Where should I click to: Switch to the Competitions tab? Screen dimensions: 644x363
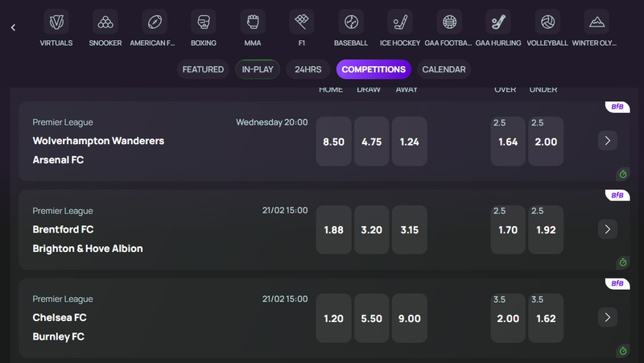tap(374, 69)
